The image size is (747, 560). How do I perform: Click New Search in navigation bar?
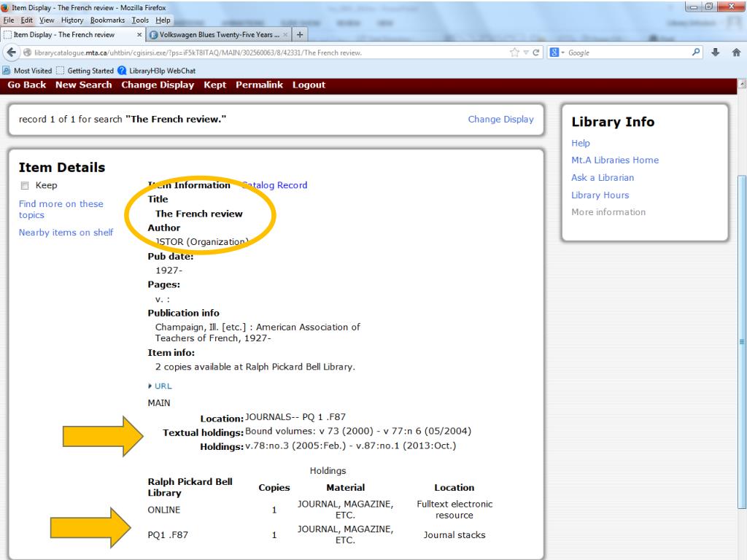click(83, 85)
